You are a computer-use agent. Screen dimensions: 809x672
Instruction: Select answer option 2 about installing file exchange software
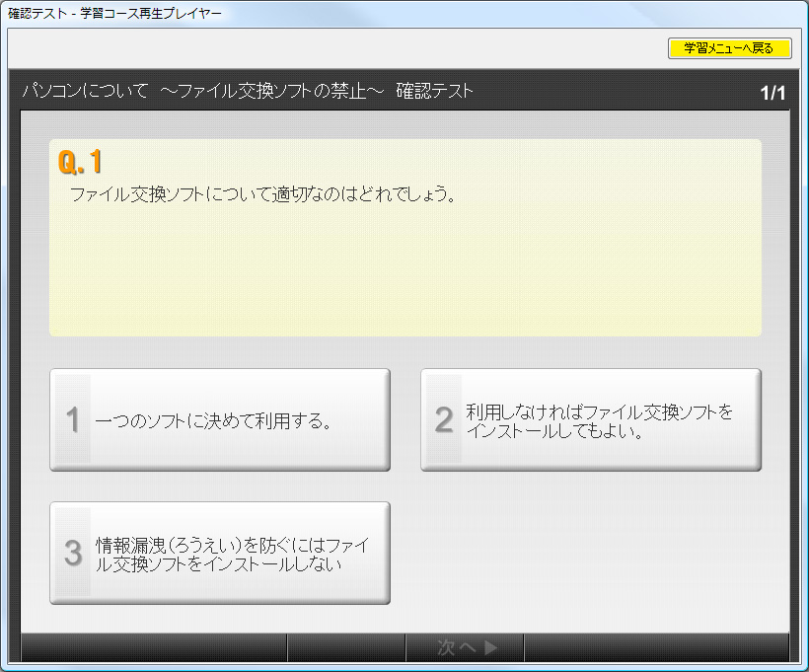(590, 418)
